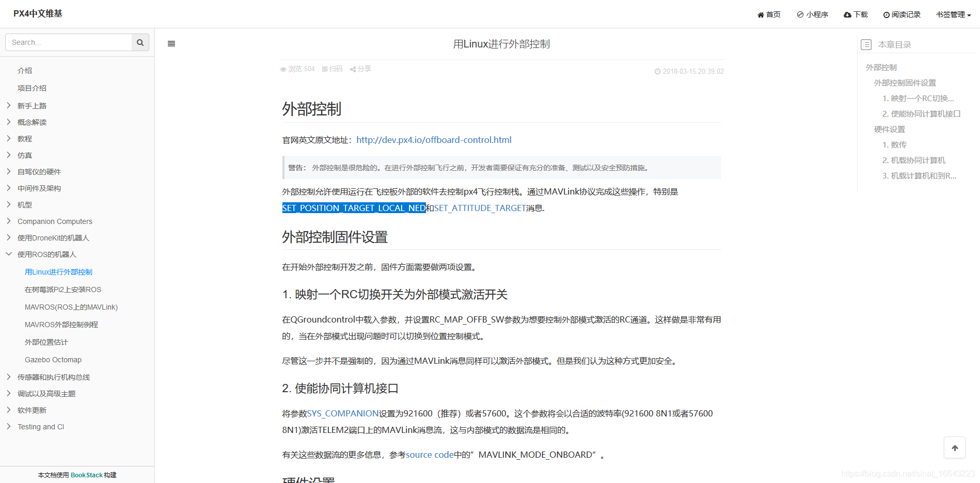980x483 pixels.
Task: Expand the 机型 chevron
Action: click(9, 204)
